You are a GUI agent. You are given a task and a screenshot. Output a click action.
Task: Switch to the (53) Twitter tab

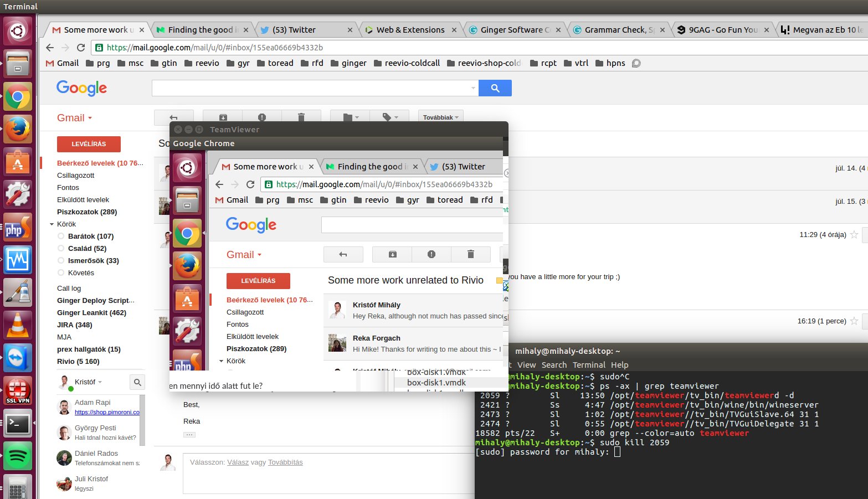tap(306, 30)
